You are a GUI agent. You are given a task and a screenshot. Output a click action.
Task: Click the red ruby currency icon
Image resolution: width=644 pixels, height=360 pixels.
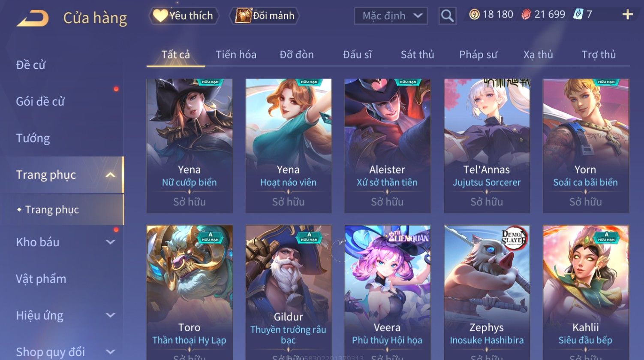526,15
